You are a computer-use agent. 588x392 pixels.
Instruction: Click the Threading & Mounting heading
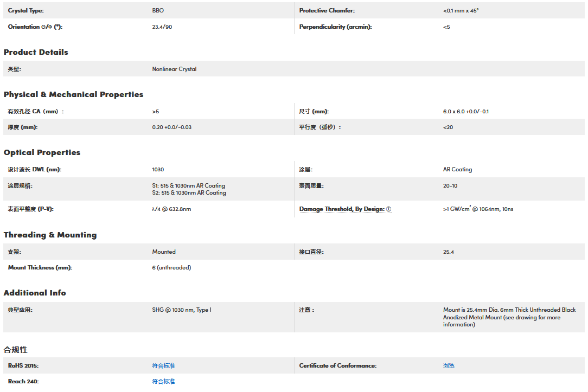coord(50,235)
